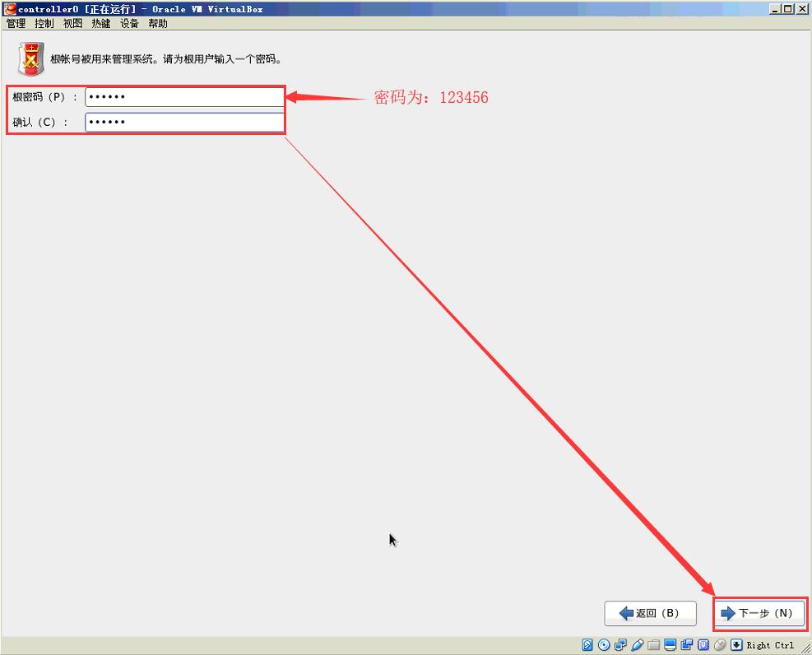Image resolution: width=812 pixels, height=655 pixels.
Task: Click the optical disc icon in status bar
Action: click(x=604, y=644)
